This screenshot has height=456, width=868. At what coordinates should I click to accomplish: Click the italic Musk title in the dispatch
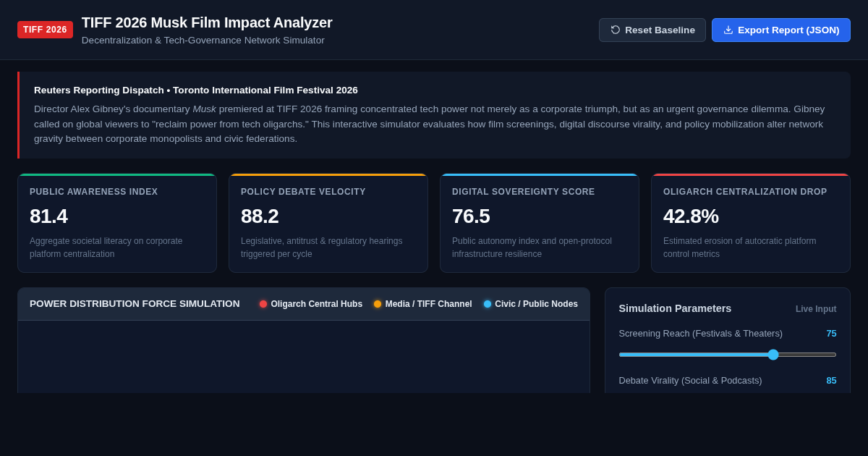coord(204,109)
